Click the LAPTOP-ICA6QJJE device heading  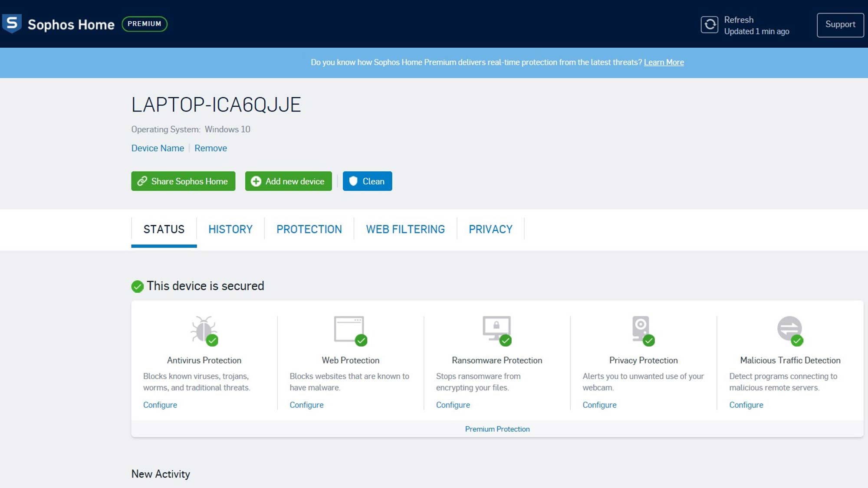pyautogui.click(x=216, y=105)
